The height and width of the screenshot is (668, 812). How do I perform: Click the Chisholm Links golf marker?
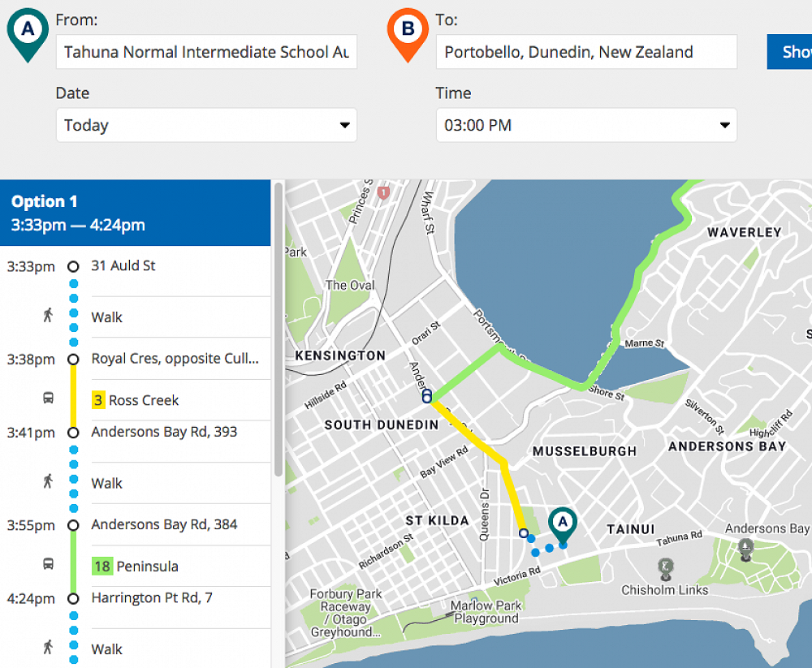(x=666, y=567)
